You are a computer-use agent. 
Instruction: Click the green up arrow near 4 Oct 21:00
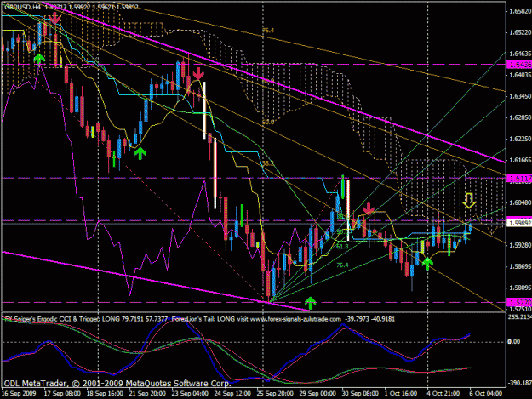pos(427,263)
